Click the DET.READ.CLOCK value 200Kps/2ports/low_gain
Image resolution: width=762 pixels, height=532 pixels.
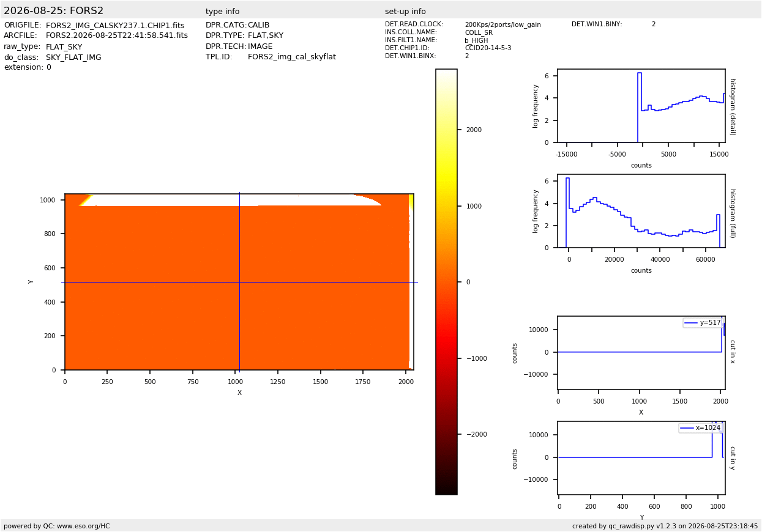point(502,25)
